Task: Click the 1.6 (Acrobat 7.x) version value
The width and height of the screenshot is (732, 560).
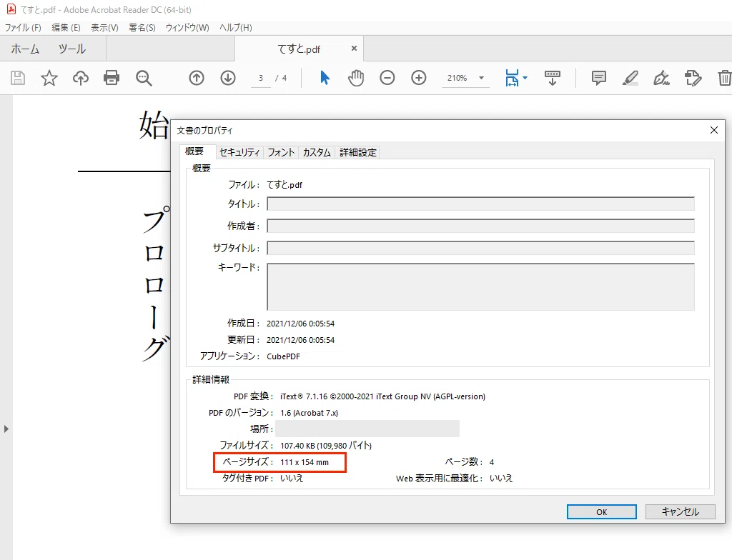Action: coord(309,413)
